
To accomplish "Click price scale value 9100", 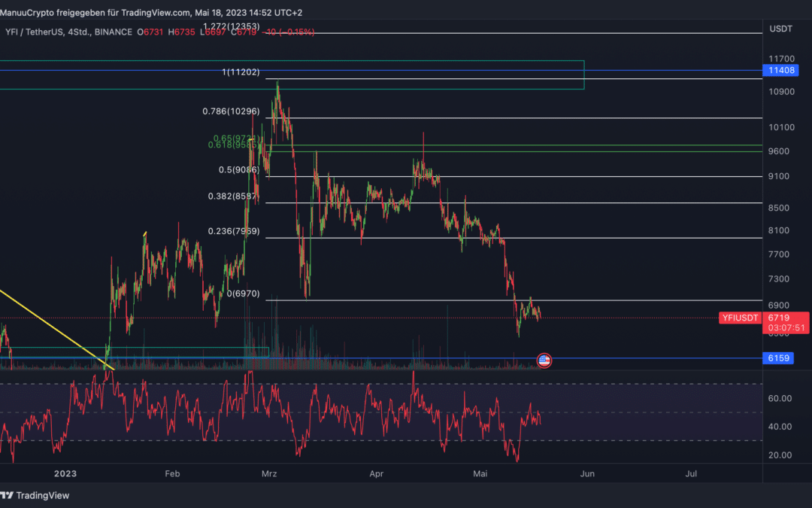I will point(779,176).
